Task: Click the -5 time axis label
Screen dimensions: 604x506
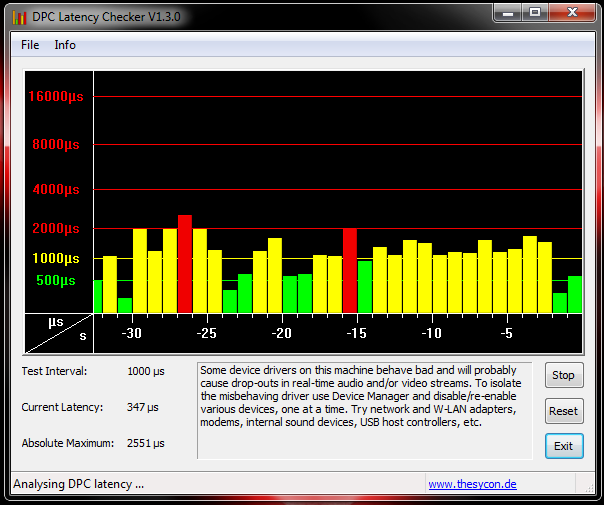Action: [507, 333]
